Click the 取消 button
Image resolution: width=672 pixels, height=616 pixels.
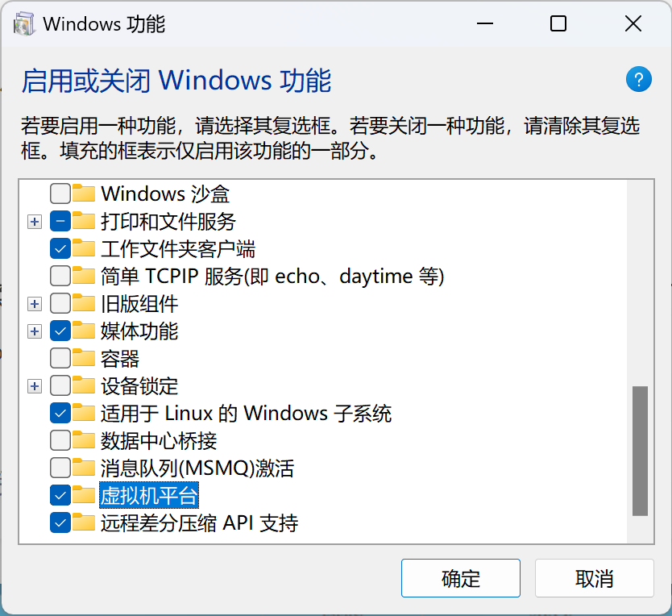click(x=595, y=578)
